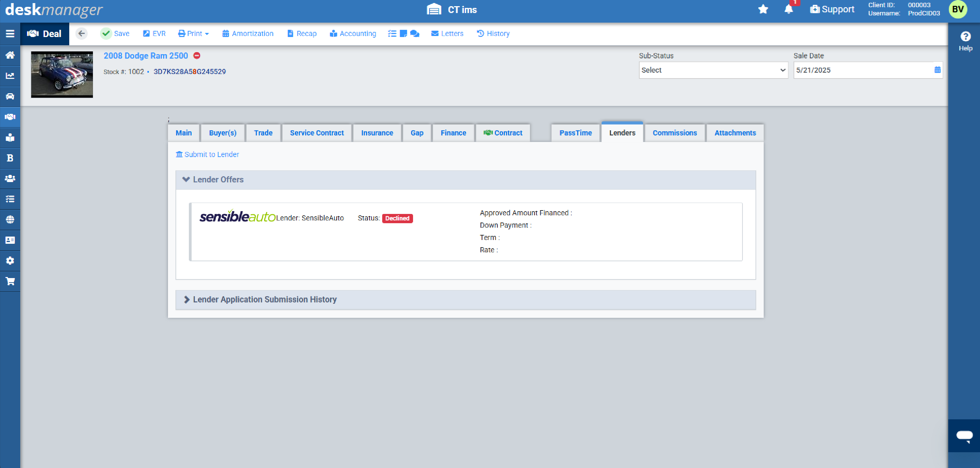Switch to the Contract tab

pyautogui.click(x=503, y=133)
